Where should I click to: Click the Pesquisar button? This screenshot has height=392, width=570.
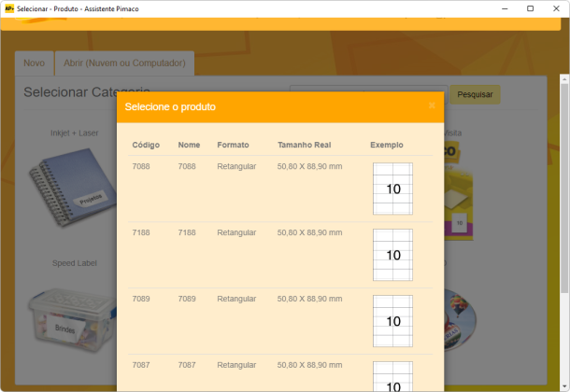point(475,94)
